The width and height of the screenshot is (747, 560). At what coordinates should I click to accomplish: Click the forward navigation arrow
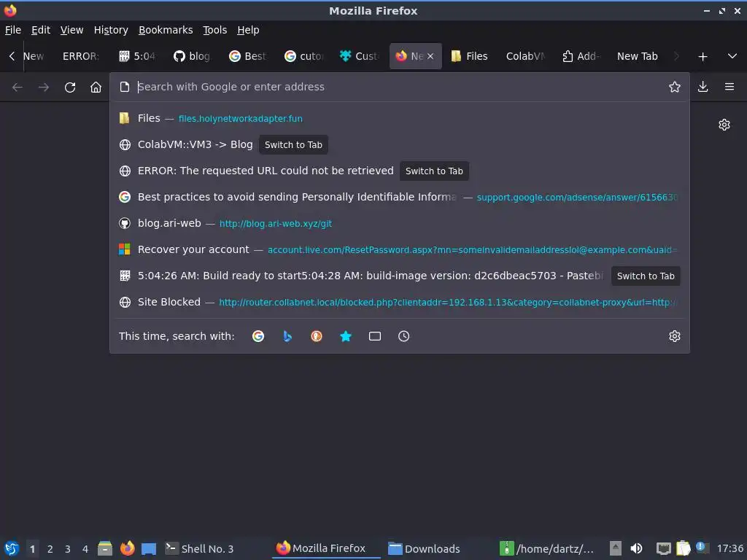point(43,87)
